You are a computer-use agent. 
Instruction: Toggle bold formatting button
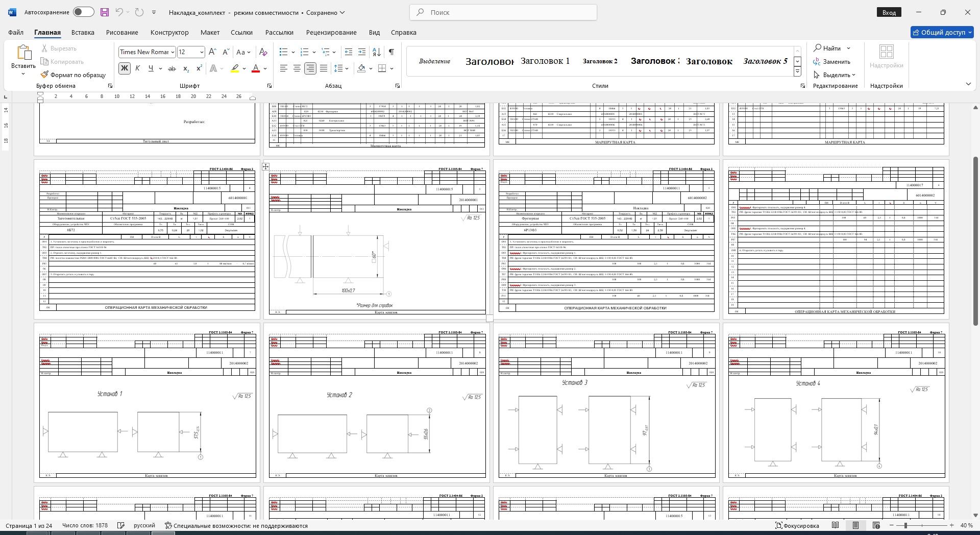[124, 68]
